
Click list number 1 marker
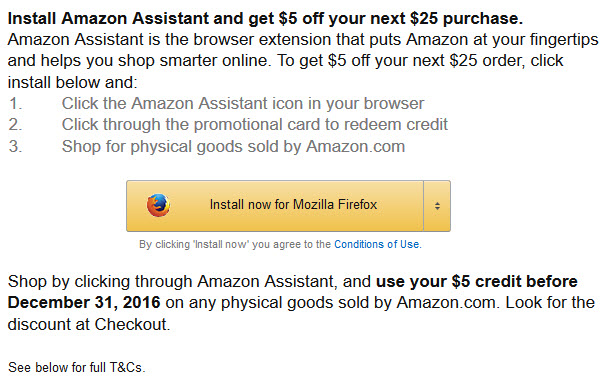[x=15, y=103]
